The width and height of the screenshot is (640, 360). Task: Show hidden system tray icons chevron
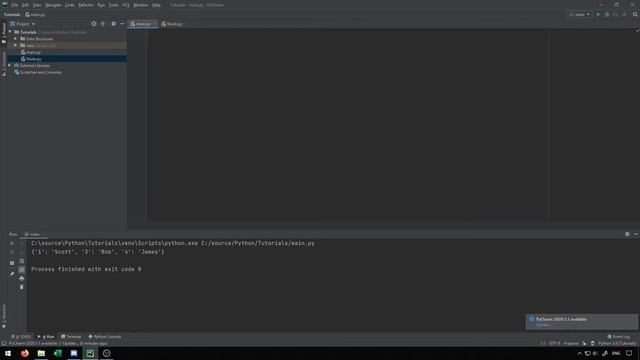coord(579,353)
